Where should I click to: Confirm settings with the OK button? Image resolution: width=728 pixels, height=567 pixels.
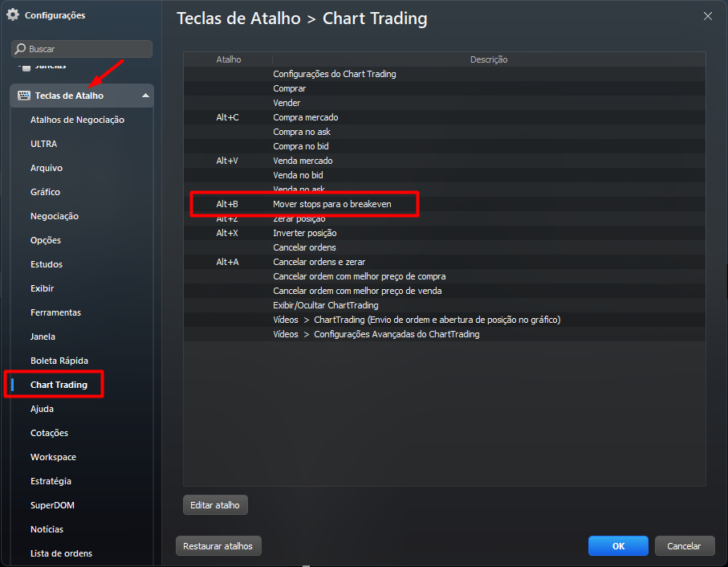(x=618, y=546)
